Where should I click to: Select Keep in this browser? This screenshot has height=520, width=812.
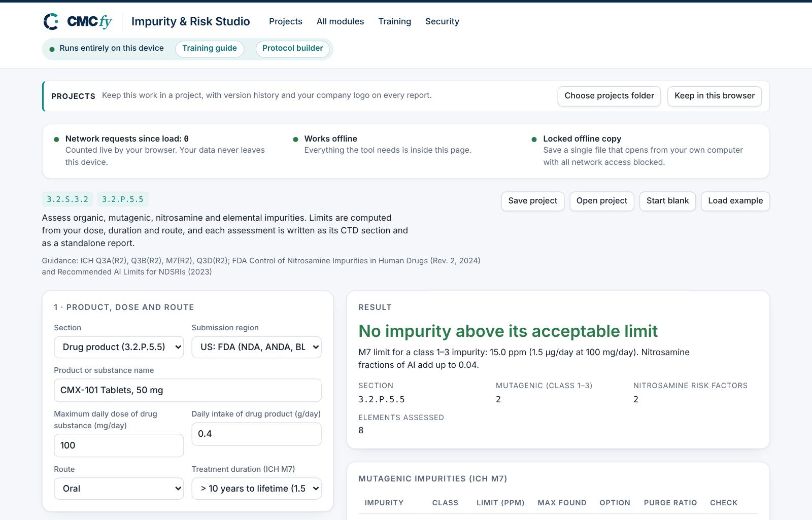click(715, 96)
